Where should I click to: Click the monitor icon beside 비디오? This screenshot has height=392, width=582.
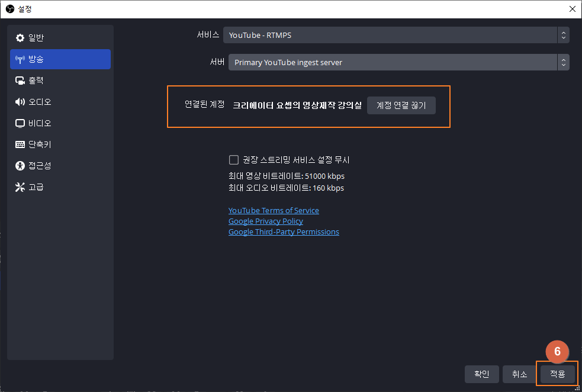click(x=20, y=123)
